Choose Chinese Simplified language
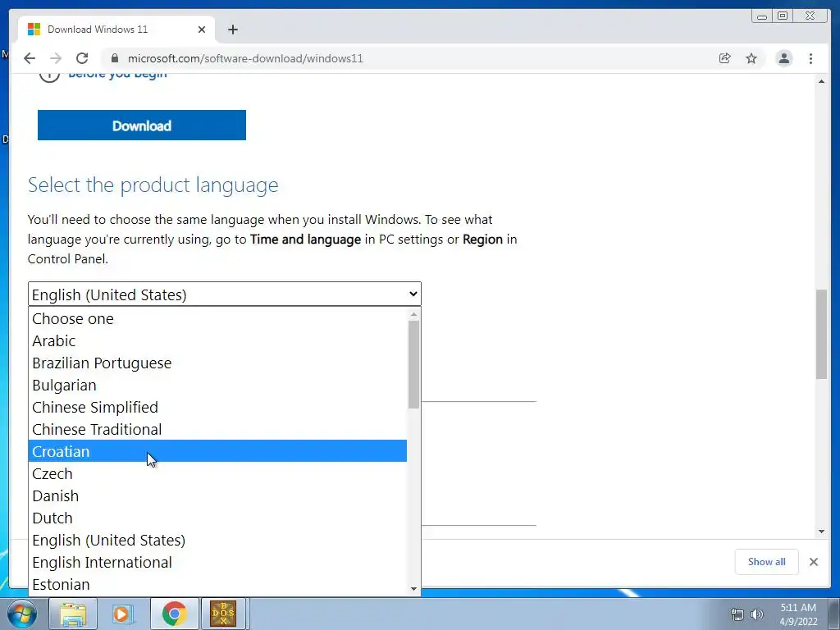Viewport: 840px width, 630px height. pos(217,407)
